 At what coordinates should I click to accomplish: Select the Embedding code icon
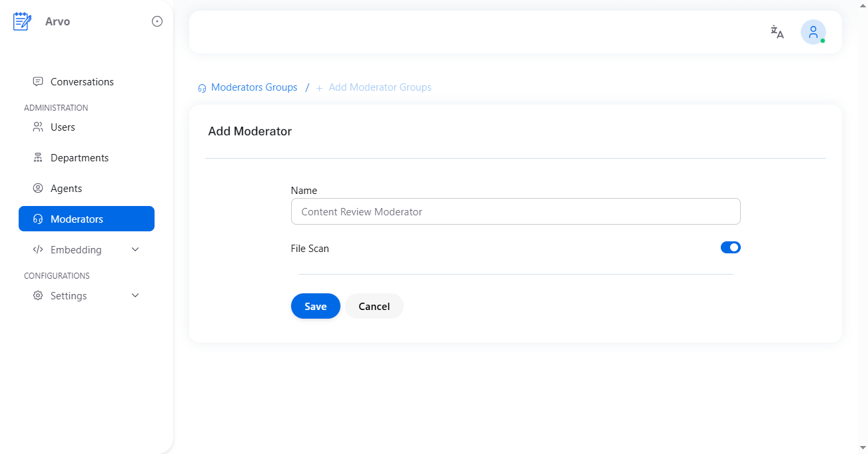click(38, 249)
